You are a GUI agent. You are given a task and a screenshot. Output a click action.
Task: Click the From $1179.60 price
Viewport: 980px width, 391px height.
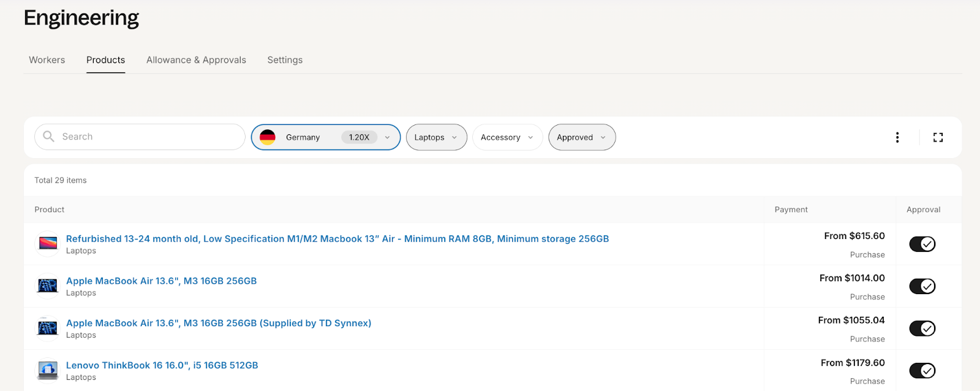click(x=853, y=363)
